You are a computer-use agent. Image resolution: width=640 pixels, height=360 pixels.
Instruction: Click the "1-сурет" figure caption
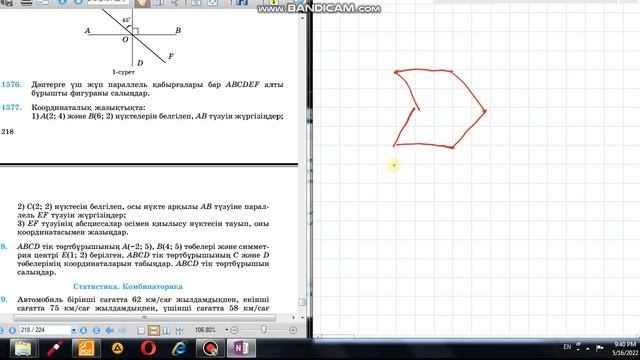(x=123, y=72)
